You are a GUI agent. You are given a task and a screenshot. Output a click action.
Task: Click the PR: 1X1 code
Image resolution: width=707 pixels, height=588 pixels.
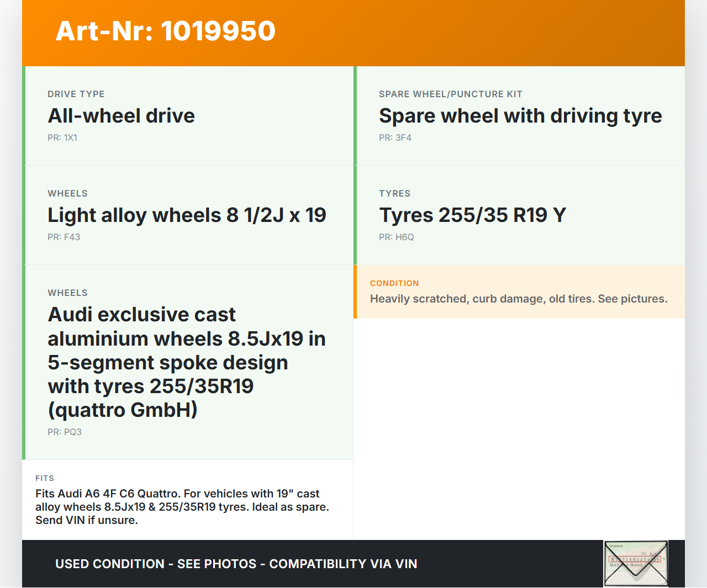[x=62, y=138]
